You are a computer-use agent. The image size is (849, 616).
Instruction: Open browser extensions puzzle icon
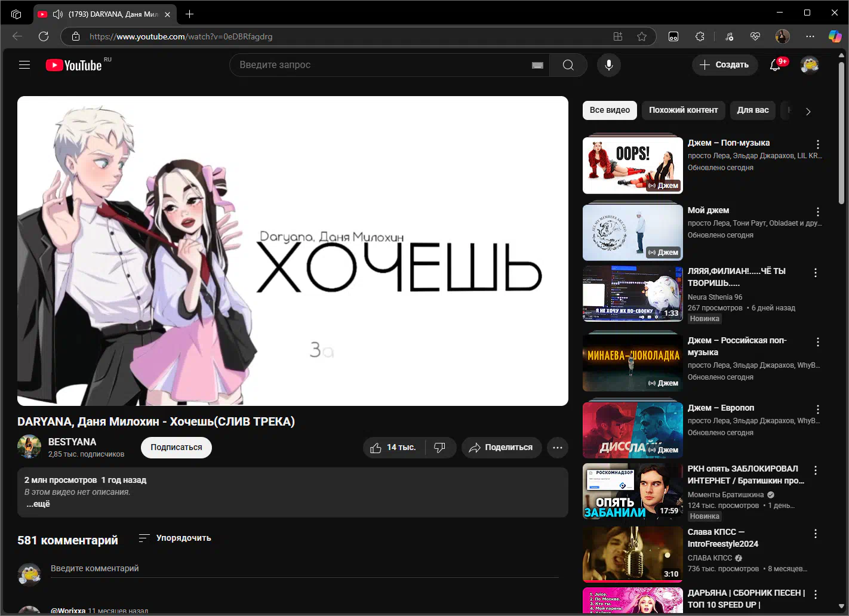coord(700,36)
